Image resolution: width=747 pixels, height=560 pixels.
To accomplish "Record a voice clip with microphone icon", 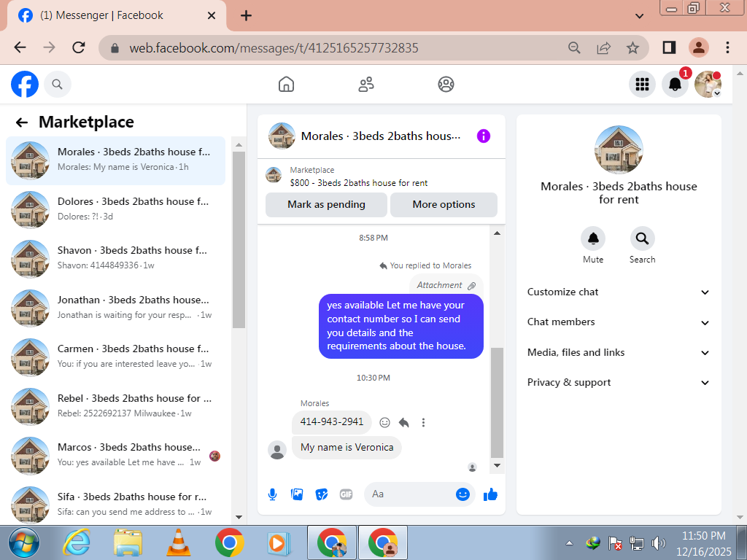I will (x=273, y=494).
